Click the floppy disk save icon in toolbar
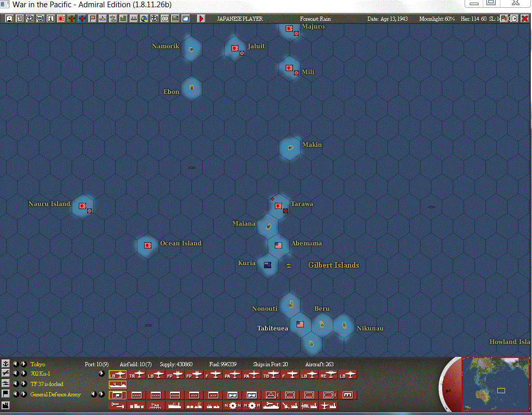The width and height of the screenshot is (532, 415). pyautogui.click(x=9, y=19)
